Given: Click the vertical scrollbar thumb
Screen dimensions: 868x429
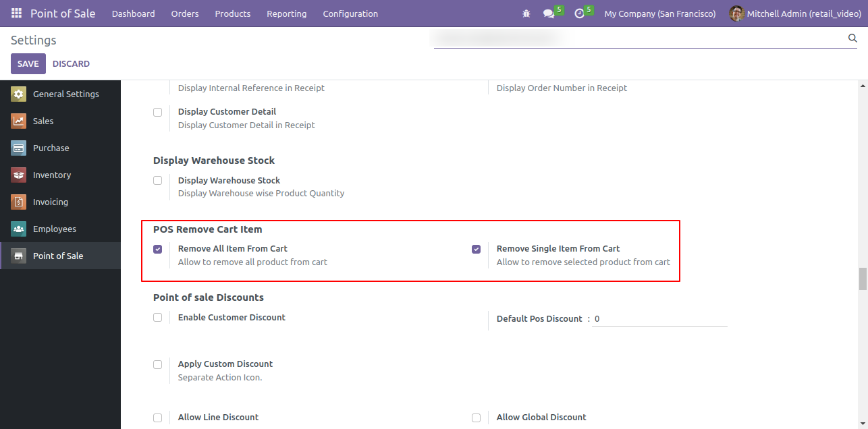Looking at the screenshot, I should [863, 279].
